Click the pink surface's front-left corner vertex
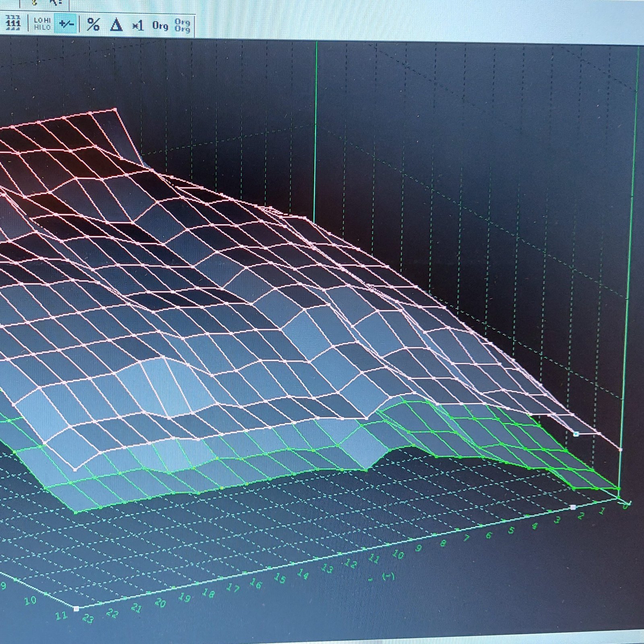 [x=74, y=469]
